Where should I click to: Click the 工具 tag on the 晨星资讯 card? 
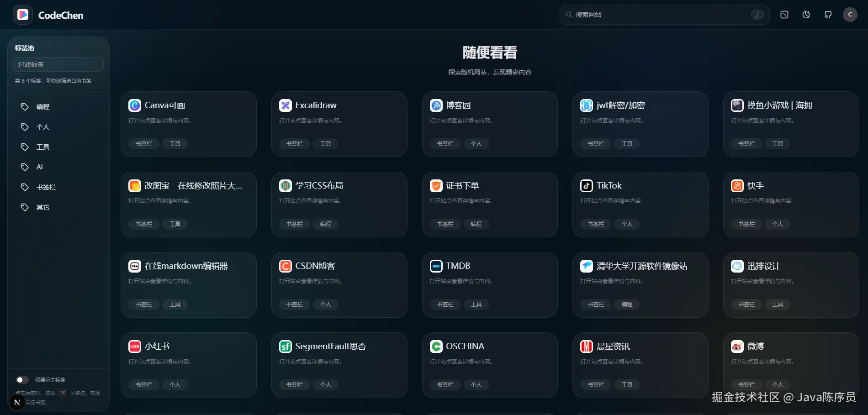(627, 385)
